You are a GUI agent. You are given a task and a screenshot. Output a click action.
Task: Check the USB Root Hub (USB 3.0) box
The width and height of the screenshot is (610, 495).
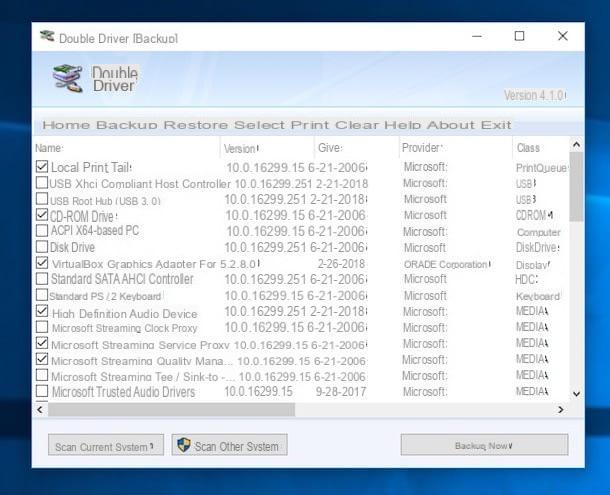pyautogui.click(x=42, y=198)
